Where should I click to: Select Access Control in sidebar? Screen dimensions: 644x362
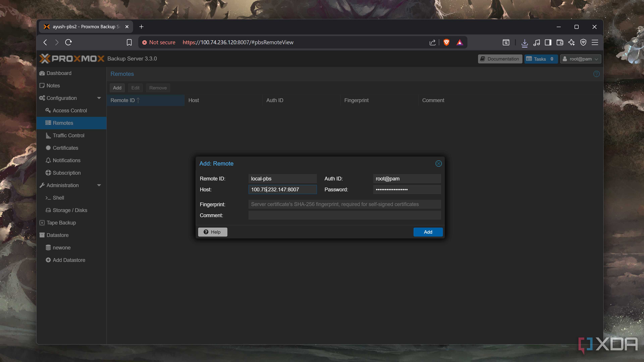point(71,110)
